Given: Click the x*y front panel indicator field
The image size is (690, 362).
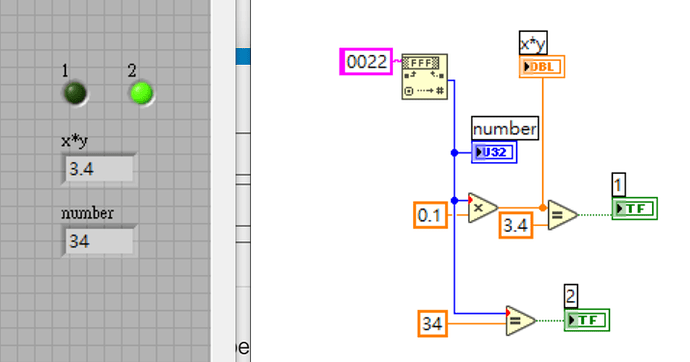Looking at the screenshot, I should (x=99, y=169).
